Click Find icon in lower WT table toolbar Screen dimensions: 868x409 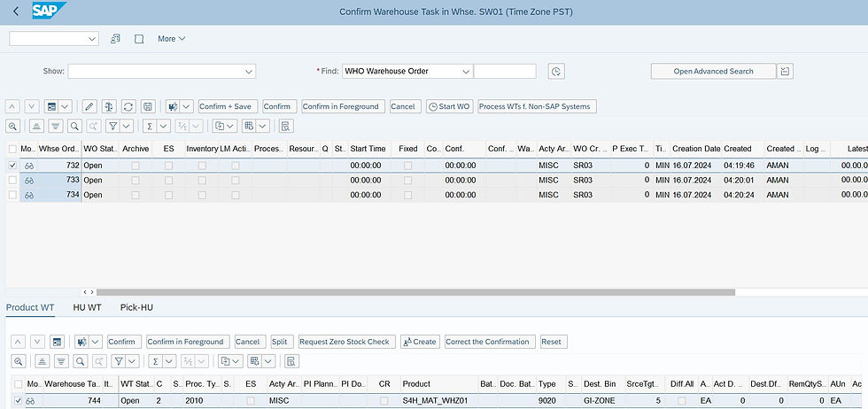tap(81, 361)
